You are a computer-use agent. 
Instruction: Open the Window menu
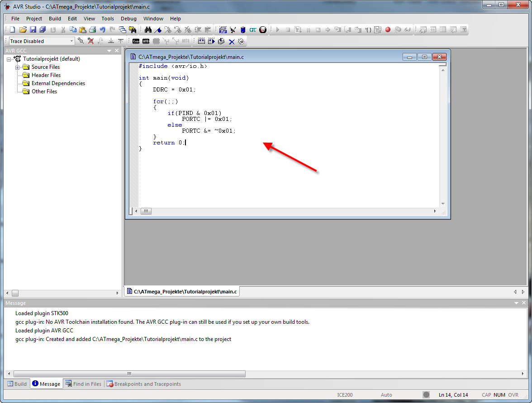tap(153, 19)
